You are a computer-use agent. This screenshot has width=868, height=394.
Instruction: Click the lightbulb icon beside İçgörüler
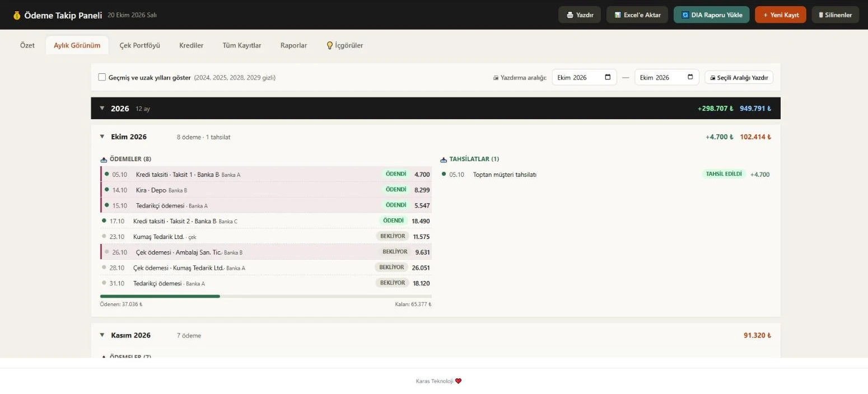tap(330, 45)
